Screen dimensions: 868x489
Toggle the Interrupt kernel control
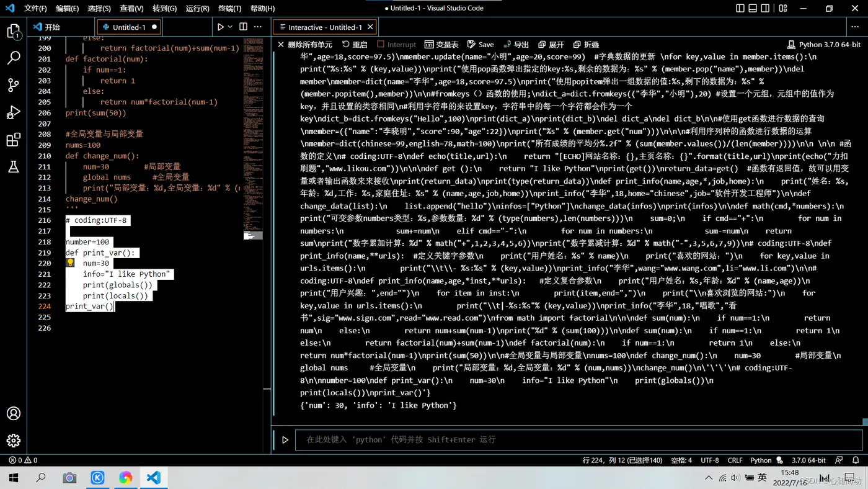(396, 45)
